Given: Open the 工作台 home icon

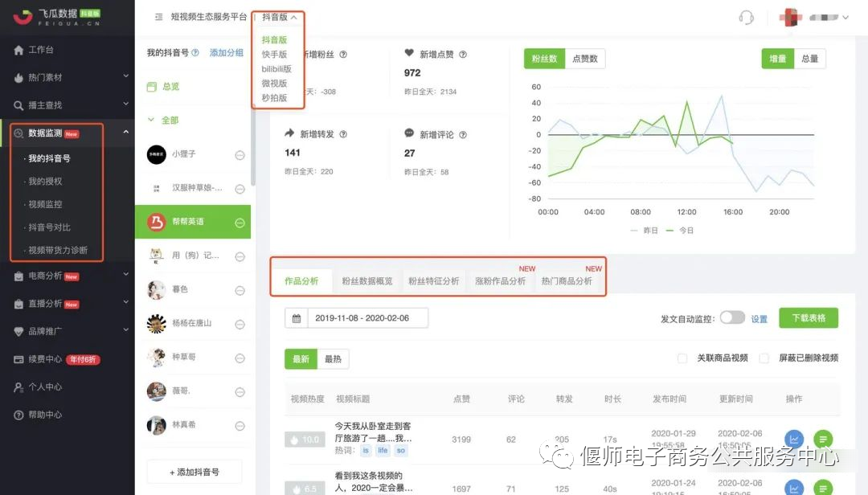Looking at the screenshot, I should click(x=18, y=51).
